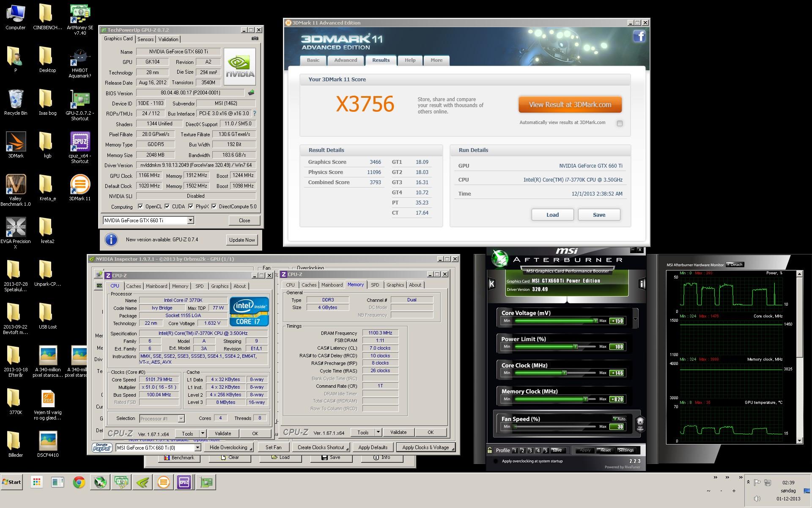Click the Update Now button for GPU-Z
The width and height of the screenshot is (812, 508).
[242, 240]
